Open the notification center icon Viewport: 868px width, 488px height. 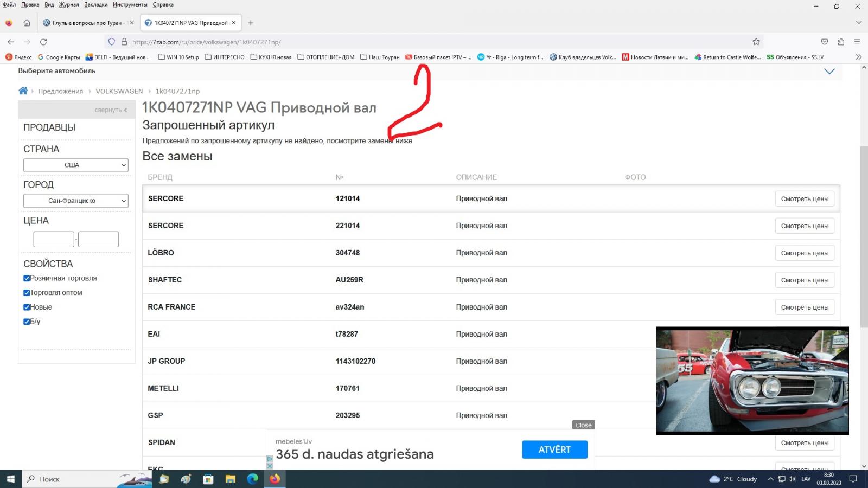[x=853, y=479]
